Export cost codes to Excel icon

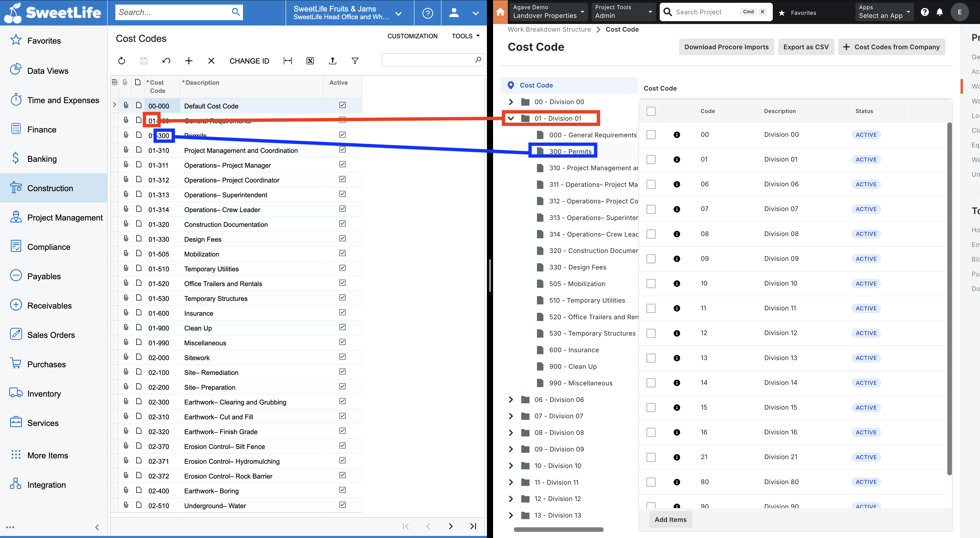click(x=310, y=61)
